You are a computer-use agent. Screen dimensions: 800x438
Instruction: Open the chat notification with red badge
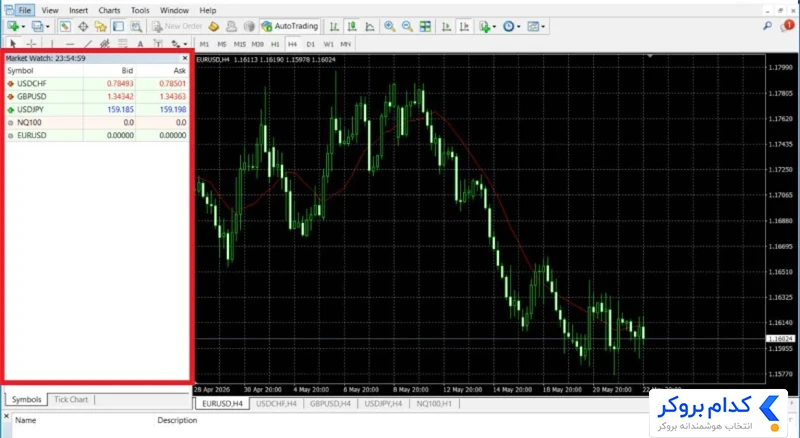pos(787,26)
